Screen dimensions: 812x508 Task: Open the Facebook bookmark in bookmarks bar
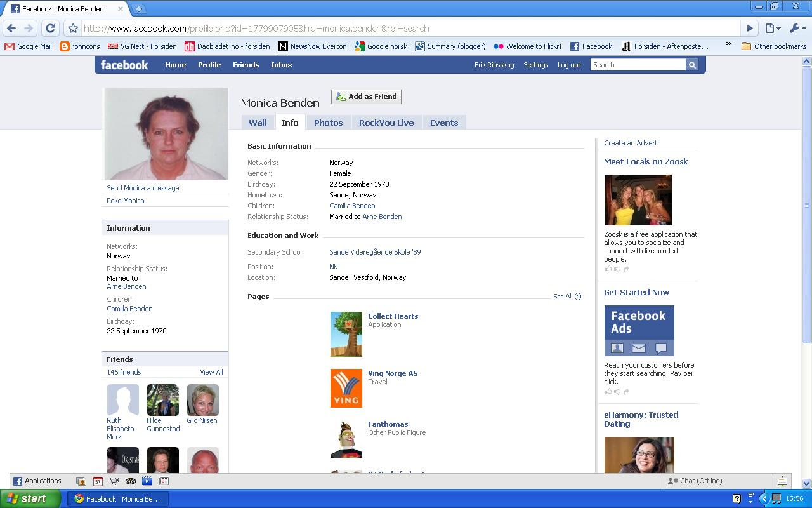pyautogui.click(x=591, y=46)
